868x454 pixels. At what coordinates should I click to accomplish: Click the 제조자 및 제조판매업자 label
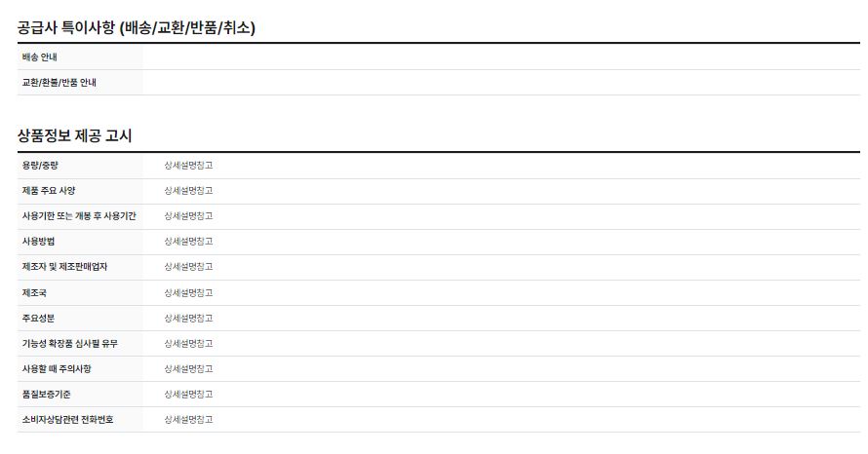click(x=64, y=267)
